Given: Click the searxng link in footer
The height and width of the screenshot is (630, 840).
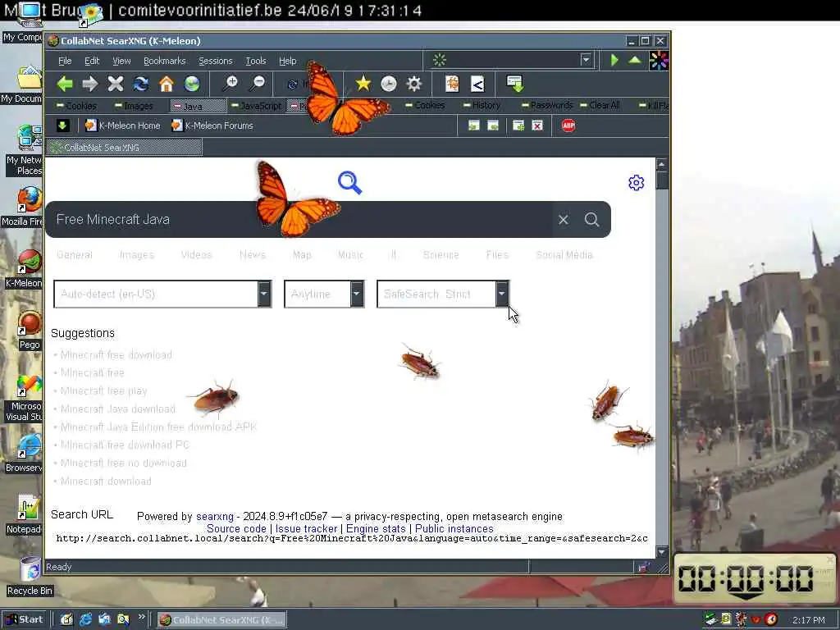Looking at the screenshot, I should click(215, 517).
